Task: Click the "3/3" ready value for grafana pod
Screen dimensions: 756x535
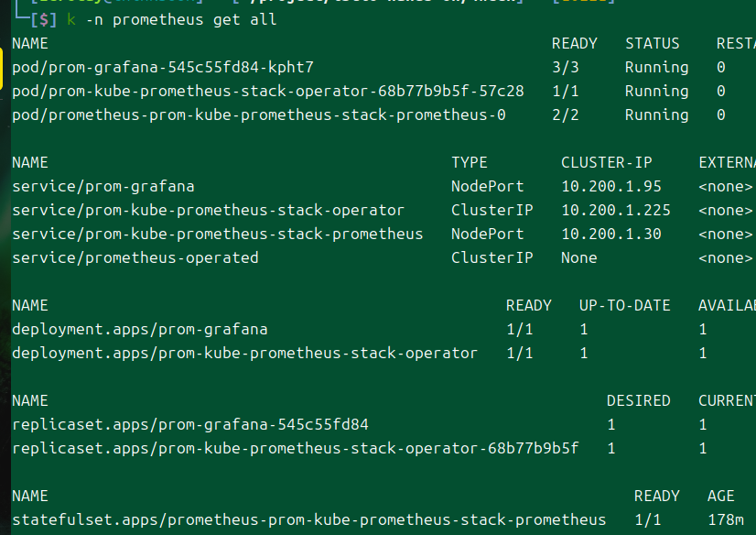Action: tap(565, 67)
